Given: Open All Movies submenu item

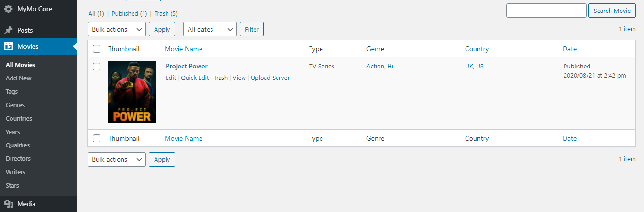Looking at the screenshot, I should (21, 65).
